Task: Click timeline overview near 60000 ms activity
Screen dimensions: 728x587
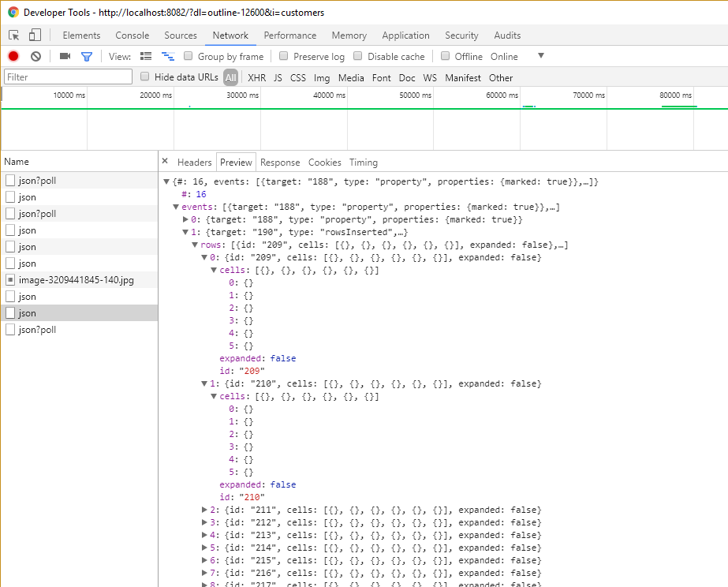Action: pyautogui.click(x=528, y=107)
